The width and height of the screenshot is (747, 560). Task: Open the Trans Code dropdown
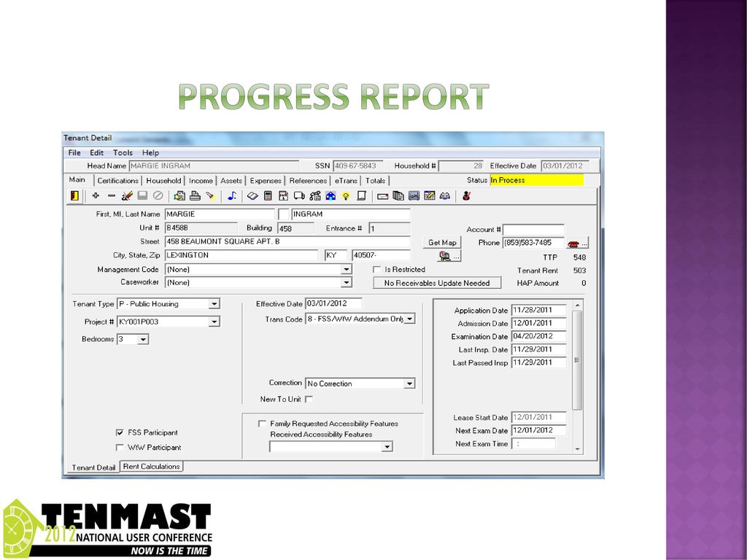409,319
